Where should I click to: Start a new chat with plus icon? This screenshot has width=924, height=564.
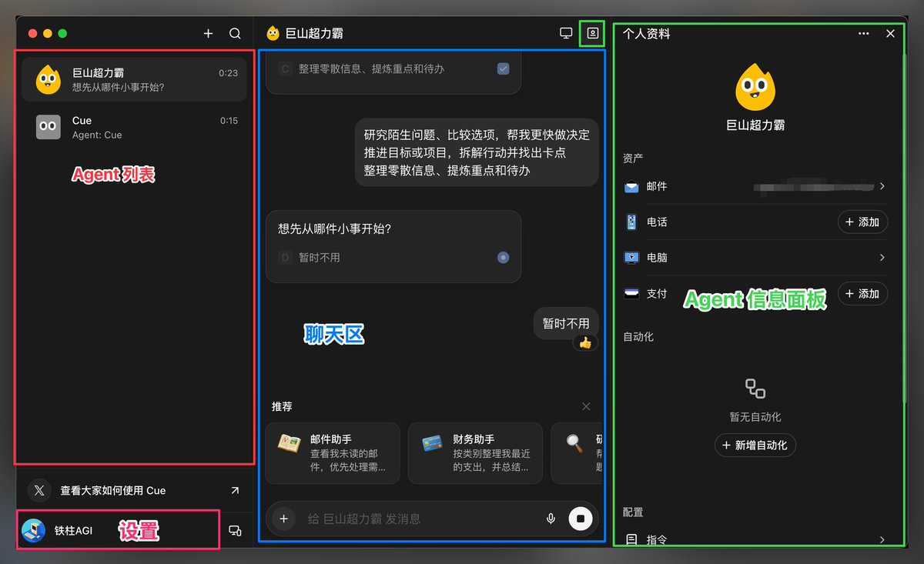tap(208, 34)
